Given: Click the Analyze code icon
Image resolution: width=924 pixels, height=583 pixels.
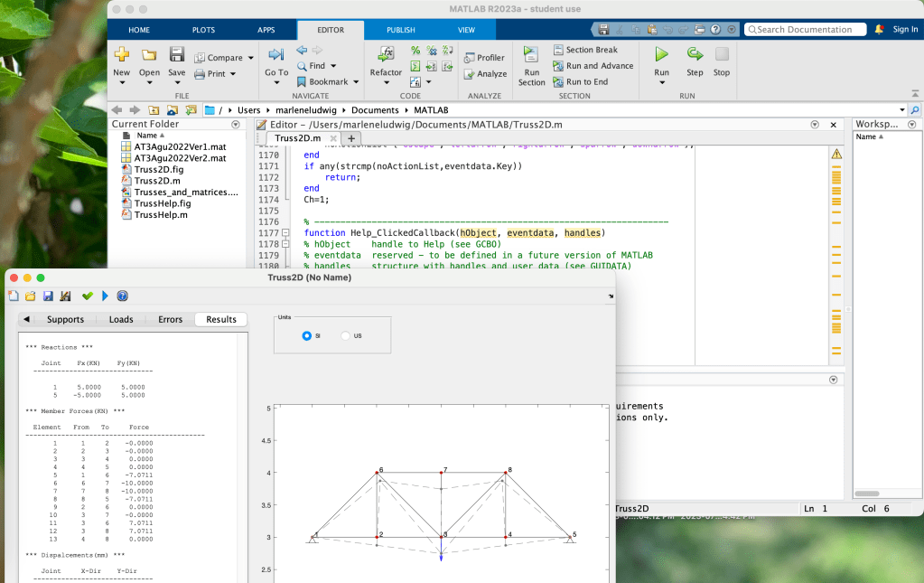Looking at the screenshot, I should pyautogui.click(x=484, y=74).
